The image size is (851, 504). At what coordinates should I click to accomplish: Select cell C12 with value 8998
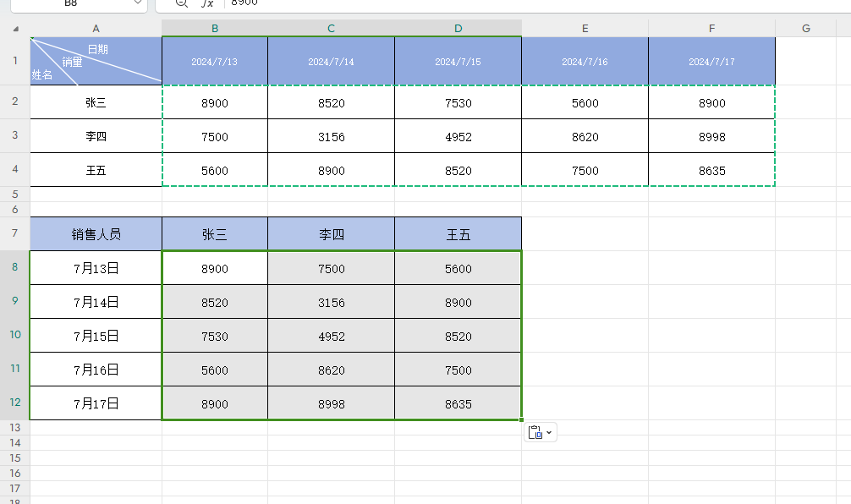[331, 403]
